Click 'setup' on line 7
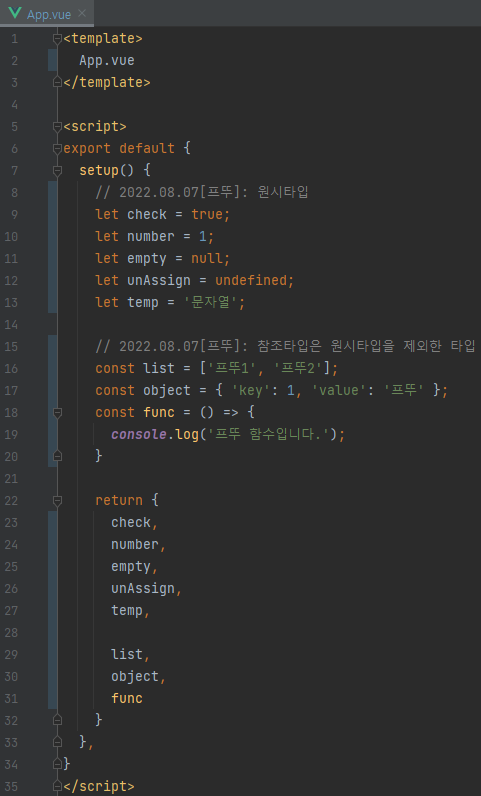 click(99, 170)
